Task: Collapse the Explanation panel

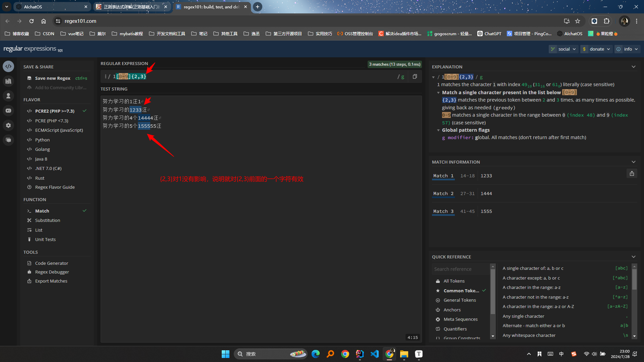Action: pos(633,67)
